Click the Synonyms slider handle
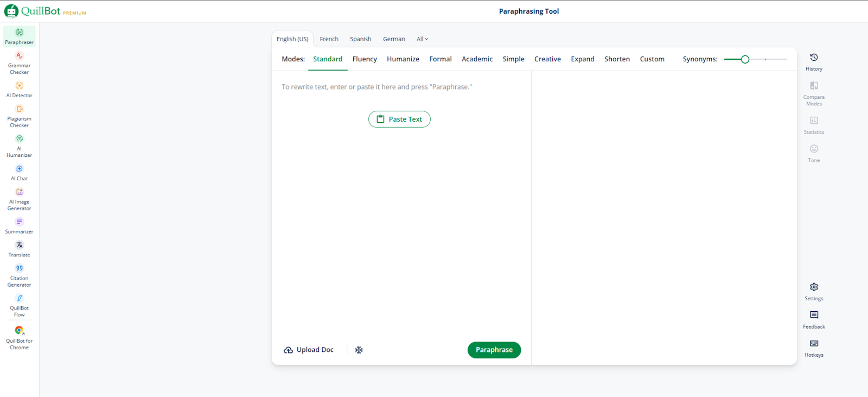Viewport: 868px width, 397px height. pyautogui.click(x=745, y=59)
